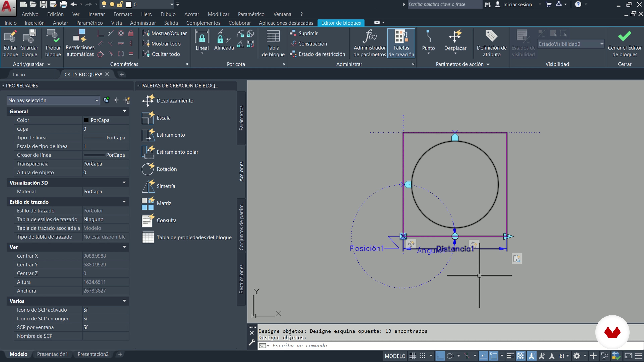Screen dimensions: 644x362
Task: Select the Estiramiento action in palette
Action: point(164,135)
